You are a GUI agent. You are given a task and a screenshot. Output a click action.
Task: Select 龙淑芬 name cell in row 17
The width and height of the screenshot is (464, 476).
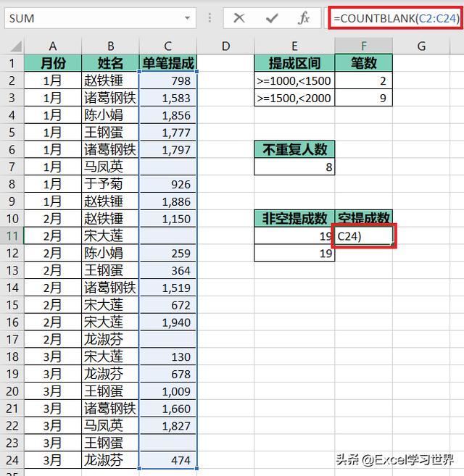pyautogui.click(x=111, y=339)
